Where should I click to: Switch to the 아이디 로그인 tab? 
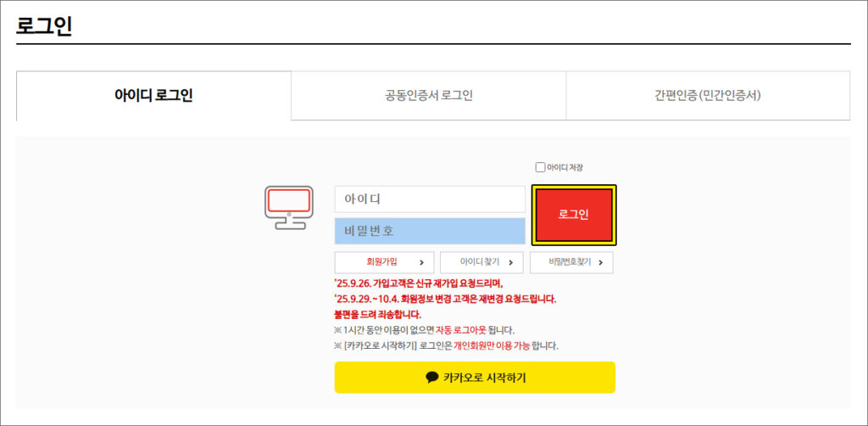(x=153, y=95)
